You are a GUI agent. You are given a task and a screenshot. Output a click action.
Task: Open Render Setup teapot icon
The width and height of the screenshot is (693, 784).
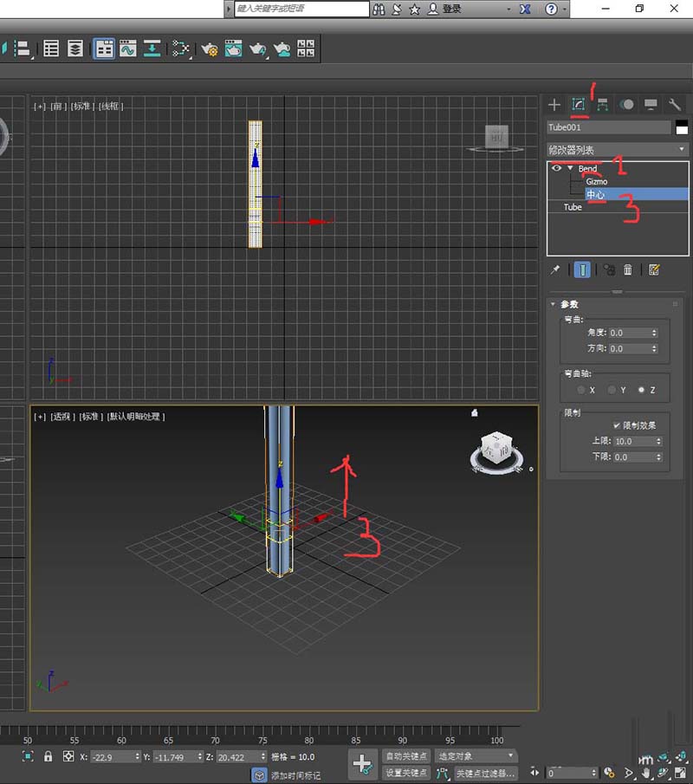tap(209, 49)
